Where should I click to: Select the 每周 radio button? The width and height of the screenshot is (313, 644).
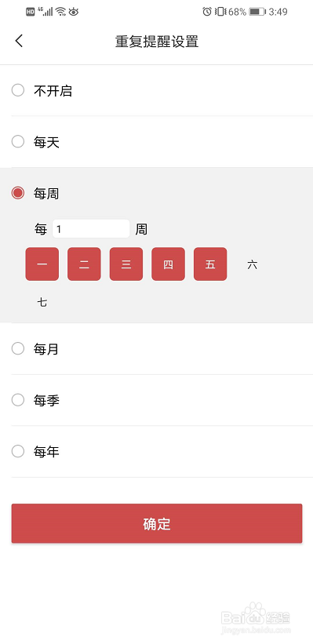tap(18, 193)
